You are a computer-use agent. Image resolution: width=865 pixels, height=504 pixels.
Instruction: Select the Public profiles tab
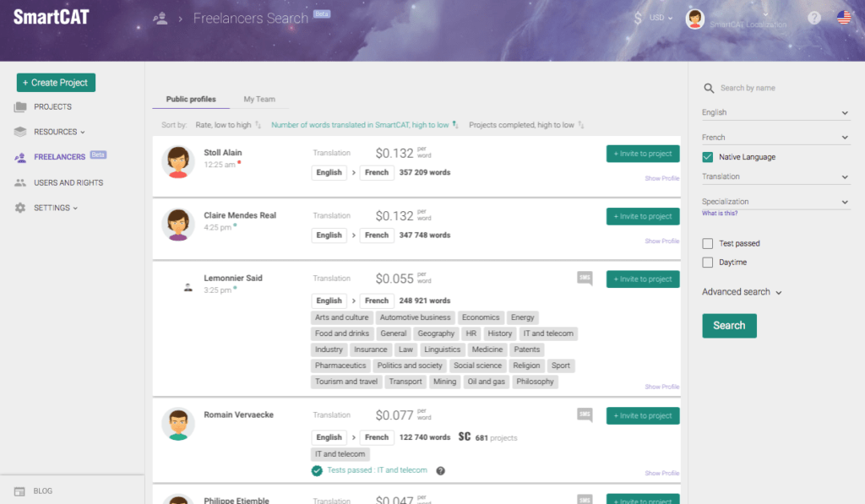[x=190, y=99]
